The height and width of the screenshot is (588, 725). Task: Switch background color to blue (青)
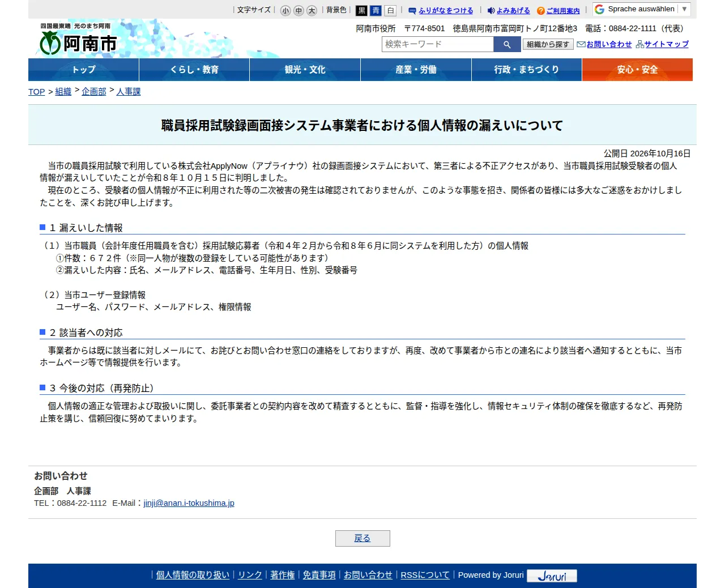click(x=376, y=11)
